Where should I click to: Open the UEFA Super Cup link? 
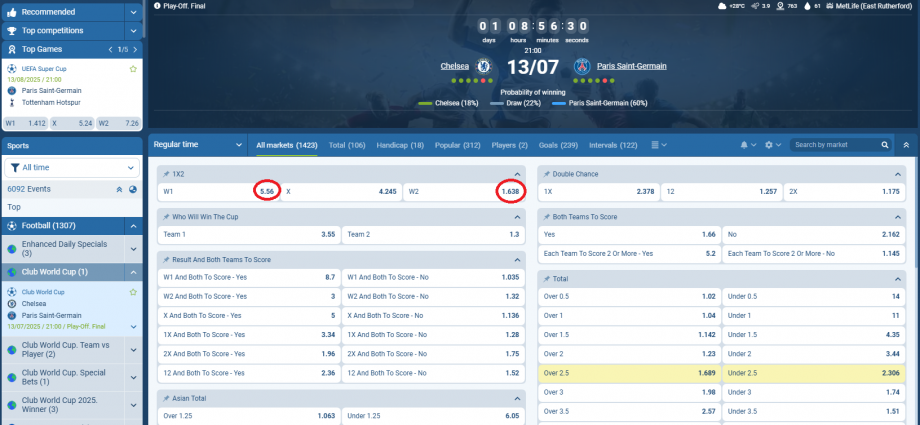(x=44, y=69)
